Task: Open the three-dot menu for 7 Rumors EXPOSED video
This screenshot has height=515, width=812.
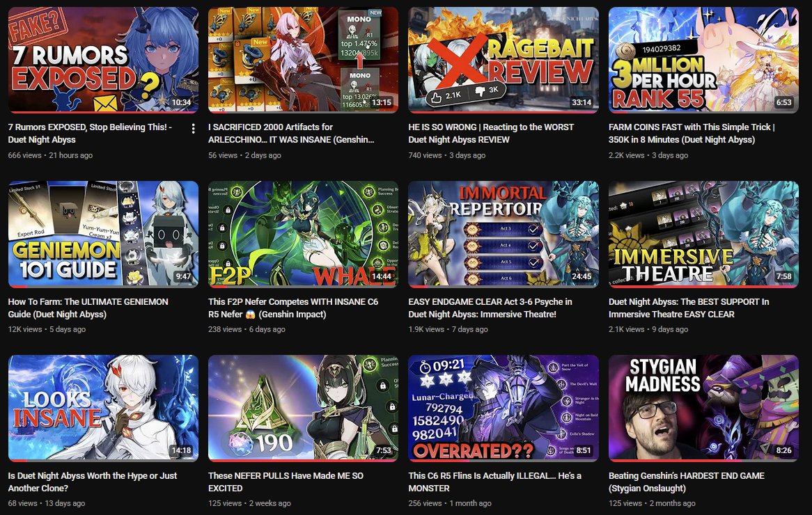Action: pos(193,128)
